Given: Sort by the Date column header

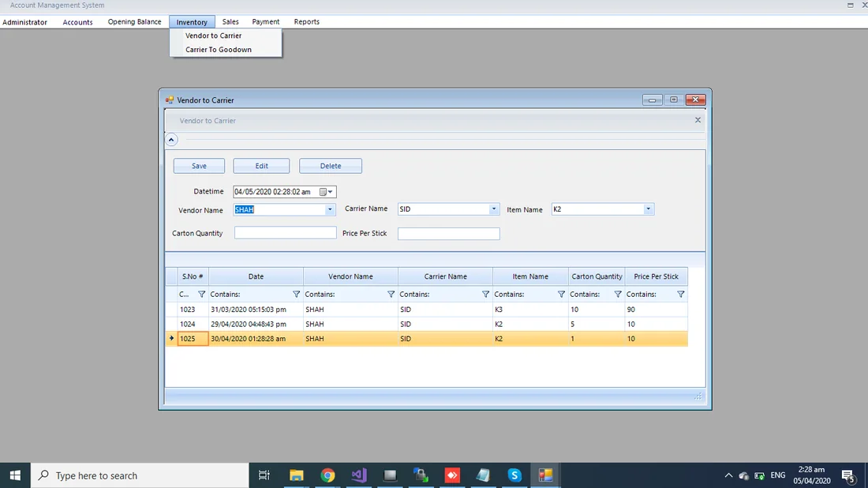Looking at the screenshot, I should pyautogui.click(x=256, y=276).
